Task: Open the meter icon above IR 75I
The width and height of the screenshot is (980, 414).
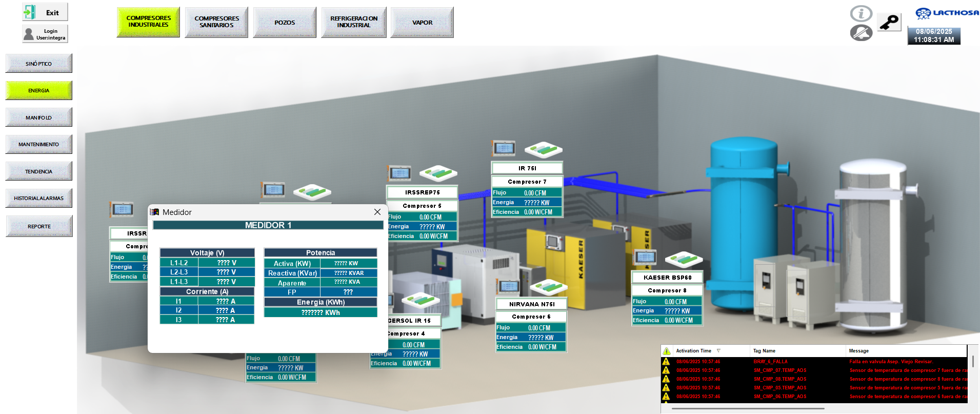Action: coord(504,148)
